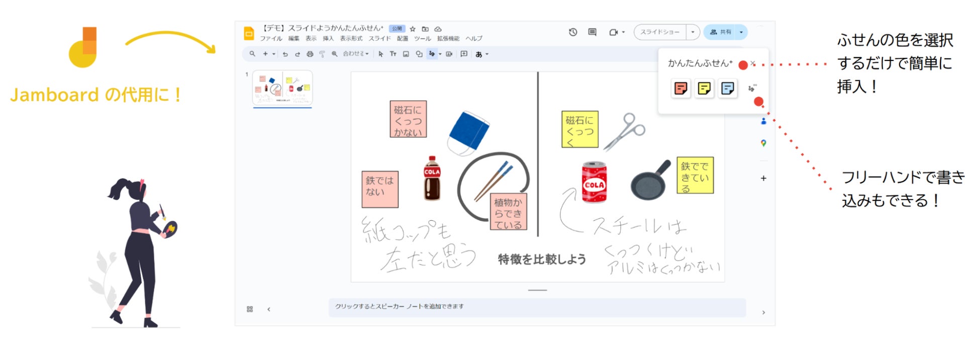980x340 pixels.
Task: Click the get add-ons plus icon
Action: 763,178
